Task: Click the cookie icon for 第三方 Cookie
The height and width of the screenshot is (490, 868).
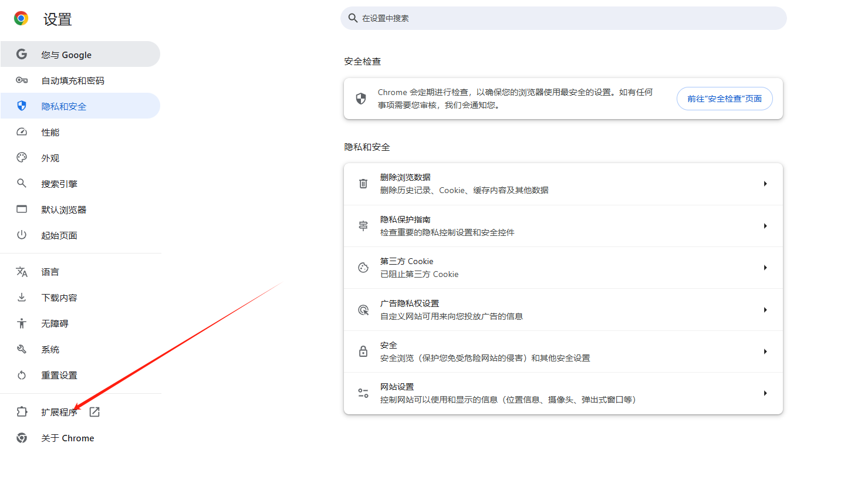Action: point(363,268)
